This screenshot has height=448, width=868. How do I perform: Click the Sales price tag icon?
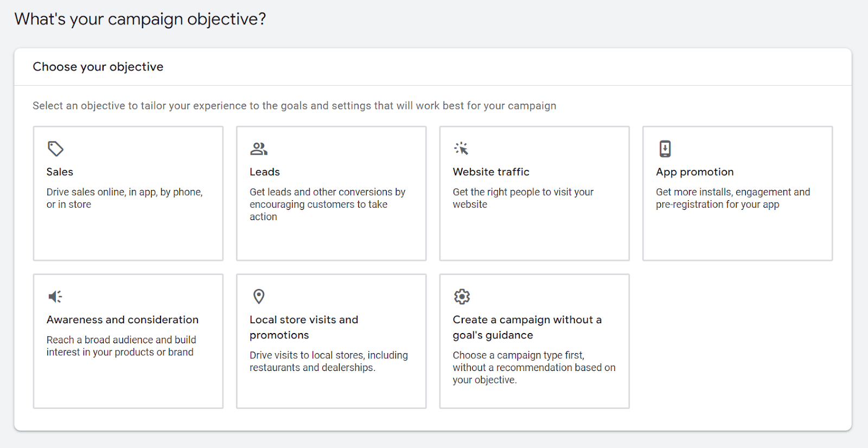(x=54, y=148)
